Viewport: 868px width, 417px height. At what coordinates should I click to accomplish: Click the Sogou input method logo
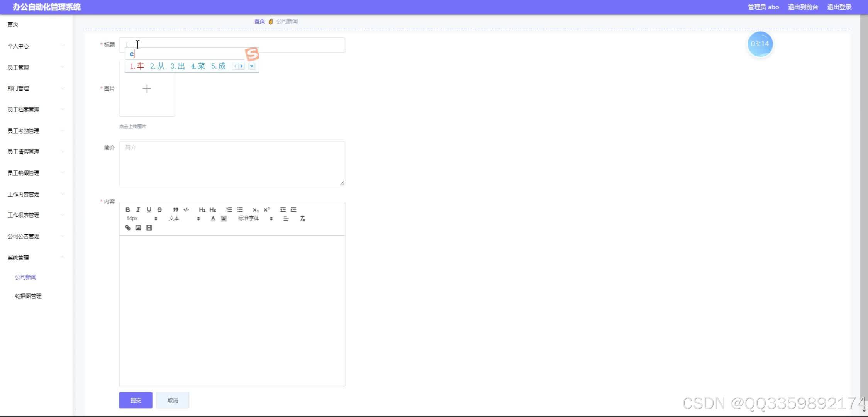[x=252, y=54]
